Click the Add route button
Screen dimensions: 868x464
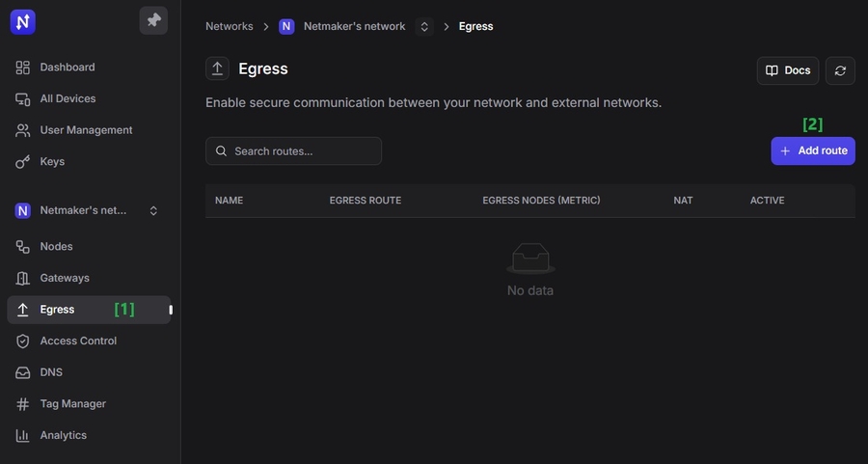(x=813, y=150)
